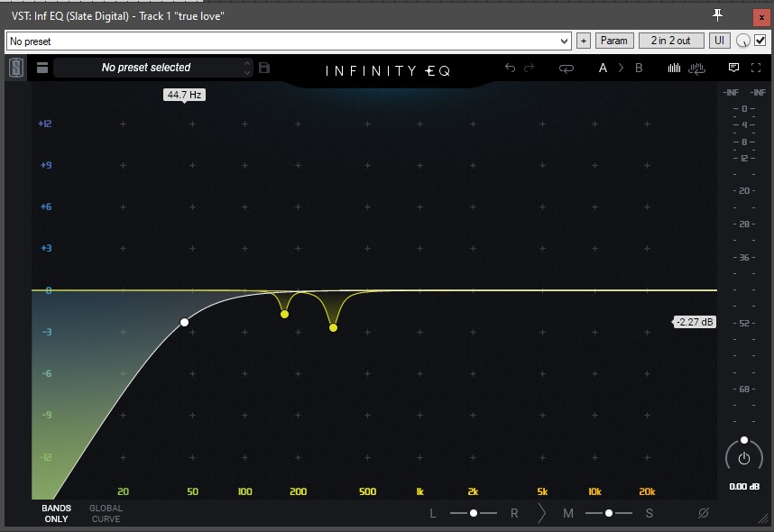Click the fullscreen expand icon

point(756,68)
